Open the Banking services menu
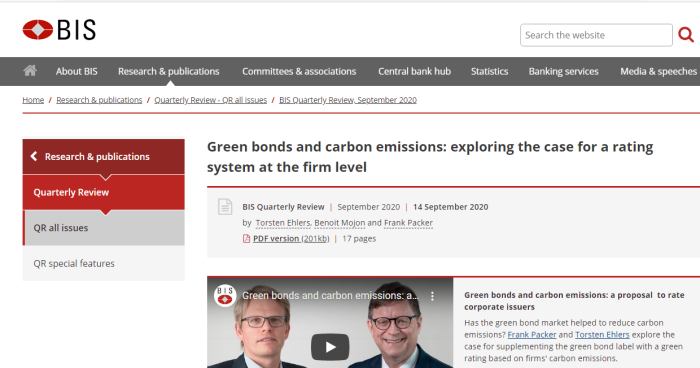700x368 pixels. [x=563, y=71]
